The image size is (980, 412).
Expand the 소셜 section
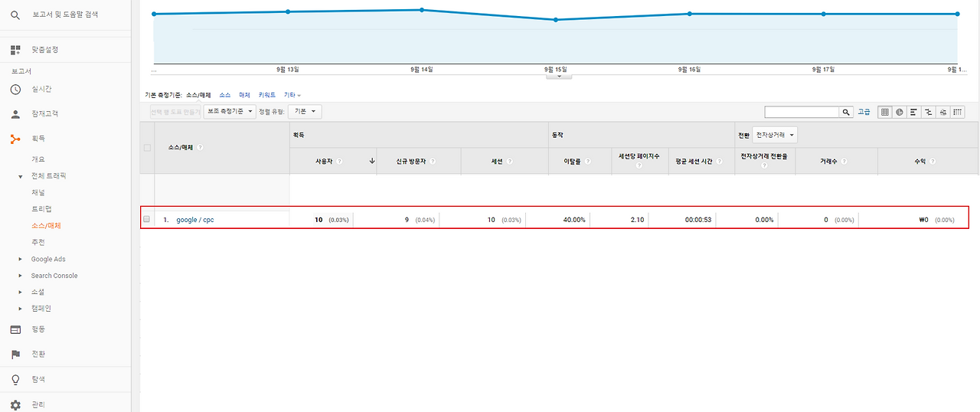tap(21, 292)
